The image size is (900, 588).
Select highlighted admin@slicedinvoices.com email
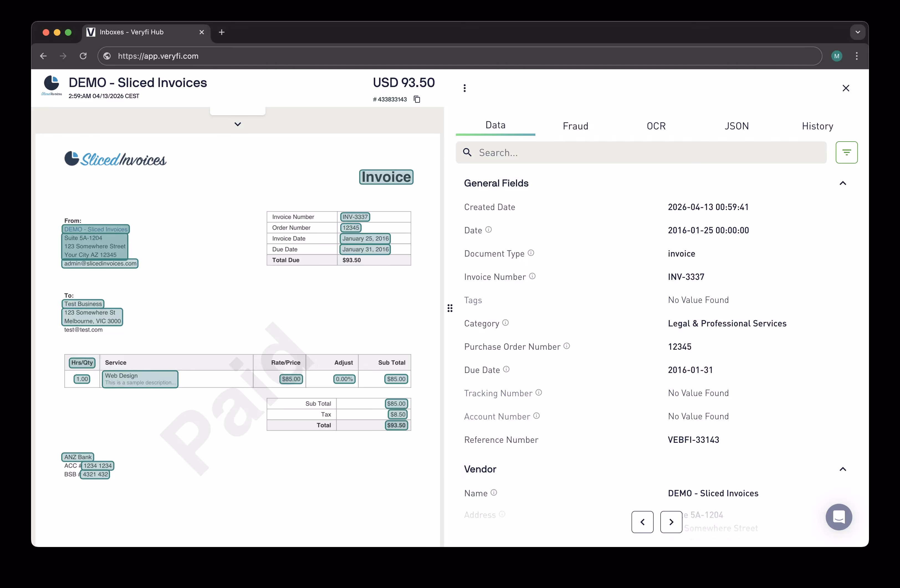coord(100,264)
